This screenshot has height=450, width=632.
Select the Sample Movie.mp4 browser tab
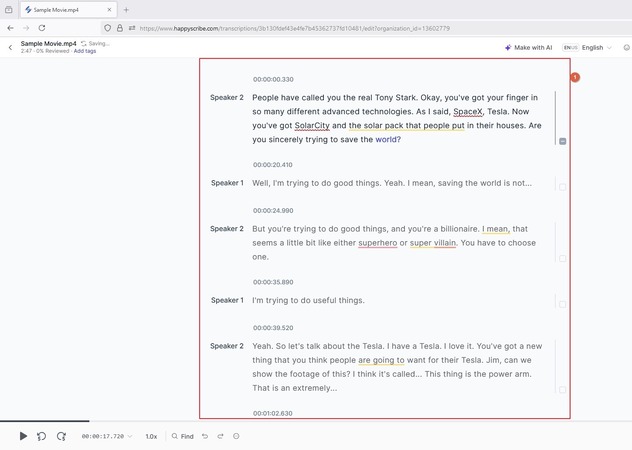point(69,10)
